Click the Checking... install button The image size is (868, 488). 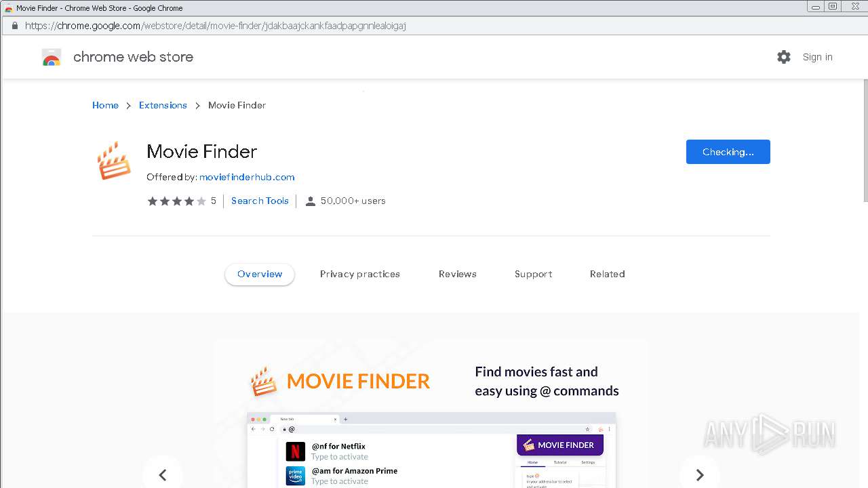point(728,152)
